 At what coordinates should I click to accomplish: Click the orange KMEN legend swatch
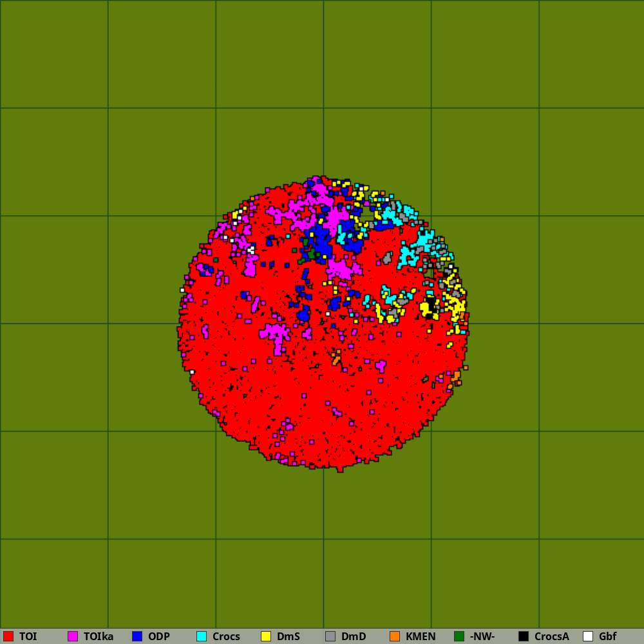click(395, 636)
